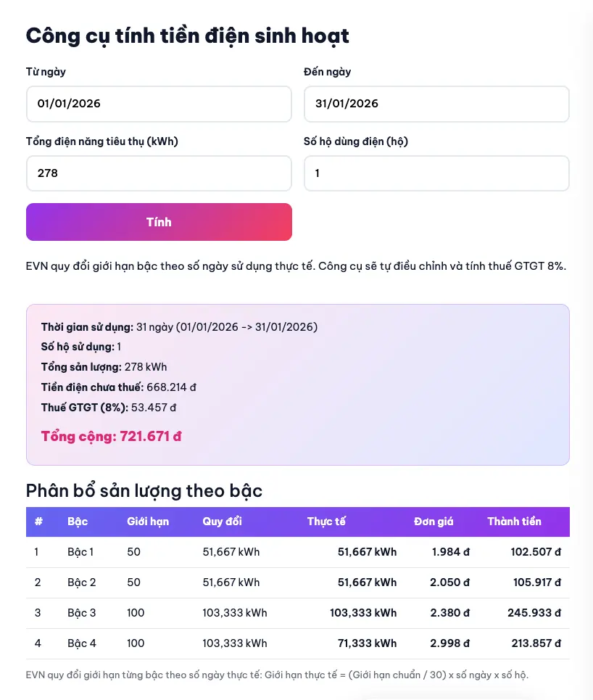
Task: Select the Bậc 3 row label
Action: point(82,613)
